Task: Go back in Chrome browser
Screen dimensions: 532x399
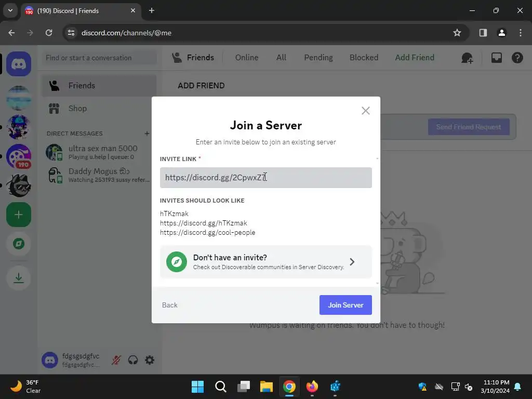Action: click(x=11, y=33)
